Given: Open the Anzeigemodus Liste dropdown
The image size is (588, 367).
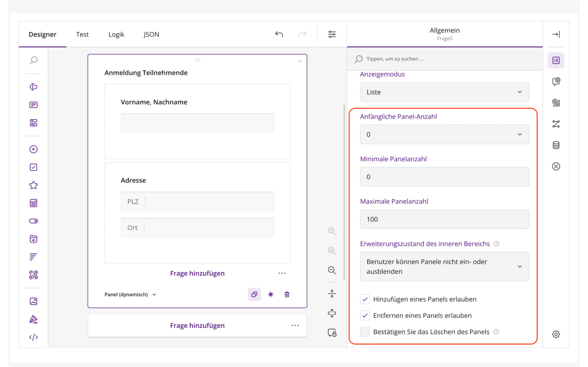Looking at the screenshot, I should point(445,92).
